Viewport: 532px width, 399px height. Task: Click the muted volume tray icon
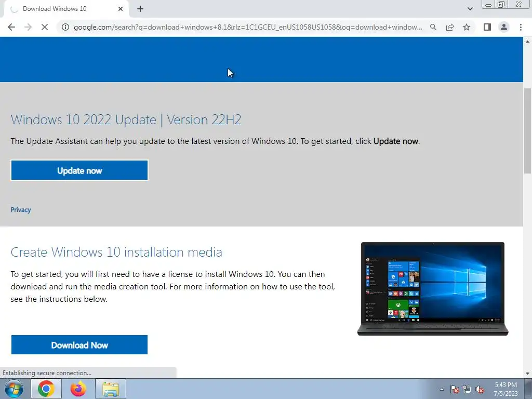pyautogui.click(x=480, y=389)
